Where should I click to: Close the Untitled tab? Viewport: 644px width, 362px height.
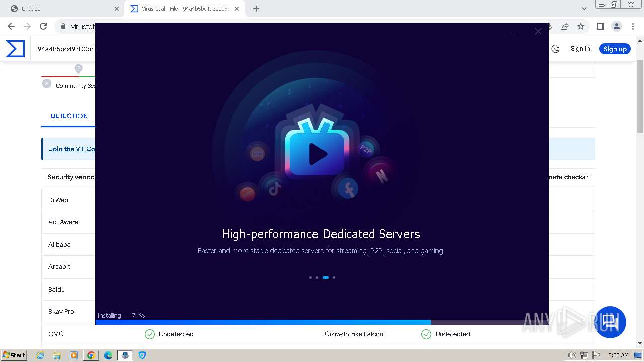pyautogui.click(x=117, y=9)
